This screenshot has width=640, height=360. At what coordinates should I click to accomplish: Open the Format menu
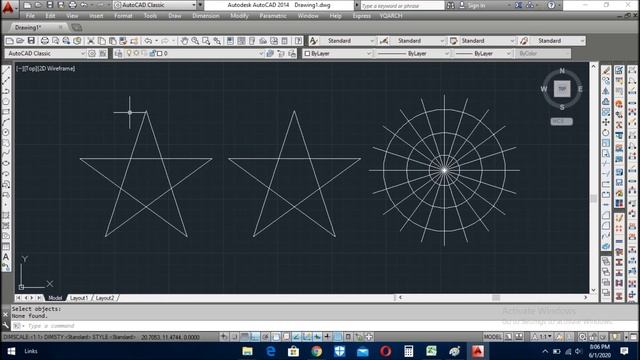click(x=123, y=16)
